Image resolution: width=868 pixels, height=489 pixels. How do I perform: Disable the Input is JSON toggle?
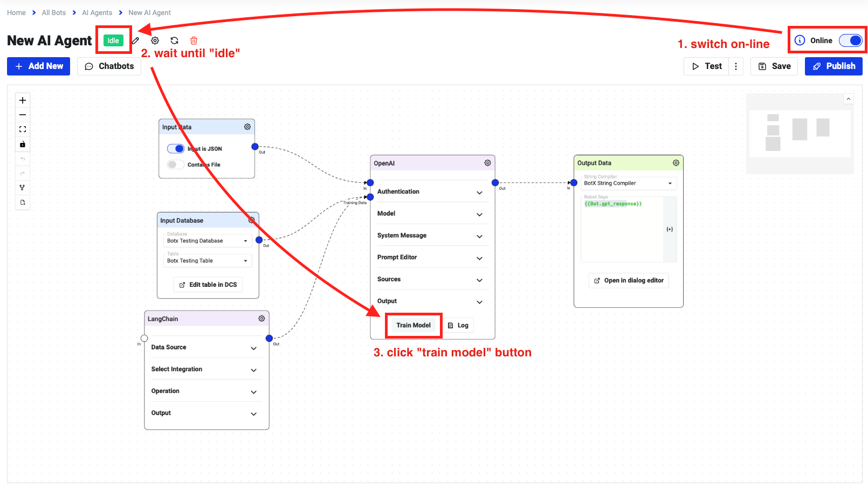(x=176, y=148)
